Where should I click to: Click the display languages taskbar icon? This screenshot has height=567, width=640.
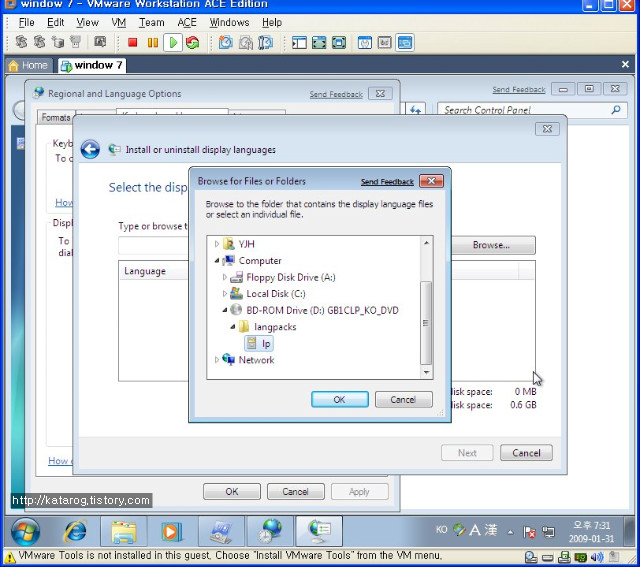[319, 531]
